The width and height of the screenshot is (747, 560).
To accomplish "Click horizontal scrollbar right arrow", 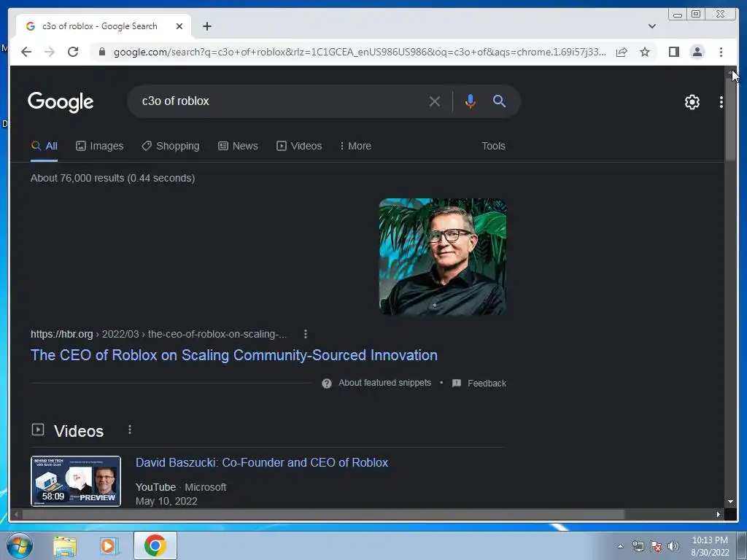I will [x=719, y=514].
